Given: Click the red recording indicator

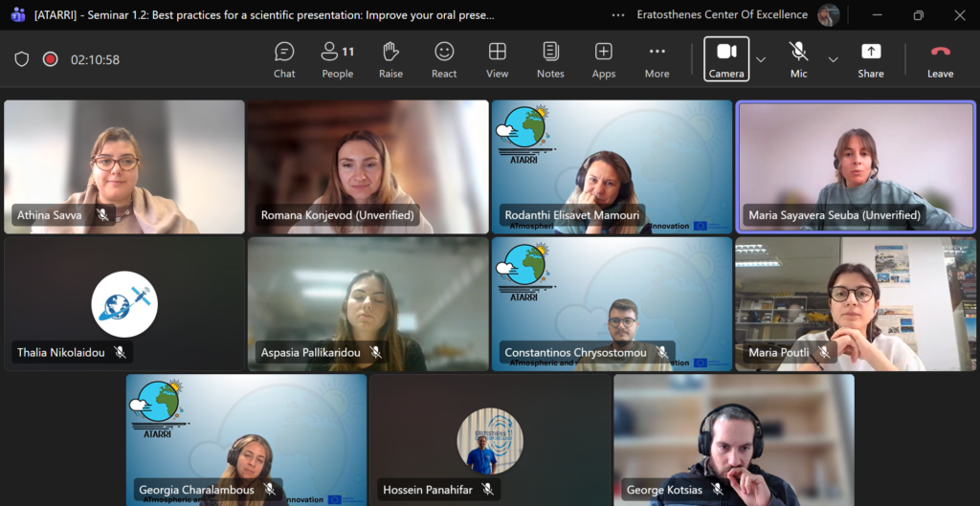Looking at the screenshot, I should click(x=50, y=59).
